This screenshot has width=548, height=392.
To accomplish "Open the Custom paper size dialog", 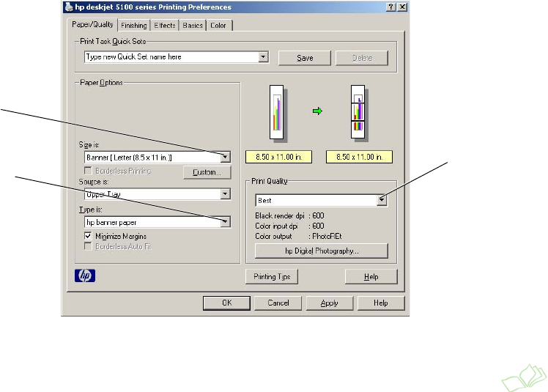I will pos(207,172).
